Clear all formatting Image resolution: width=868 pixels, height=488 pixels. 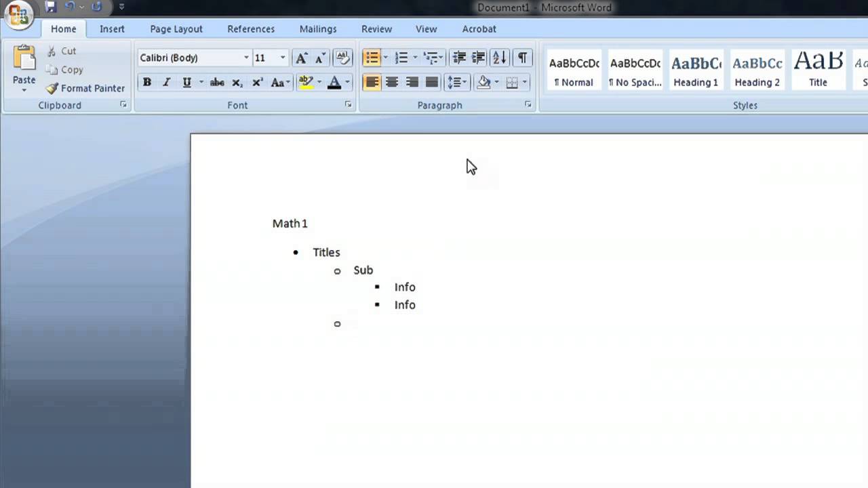click(x=342, y=58)
